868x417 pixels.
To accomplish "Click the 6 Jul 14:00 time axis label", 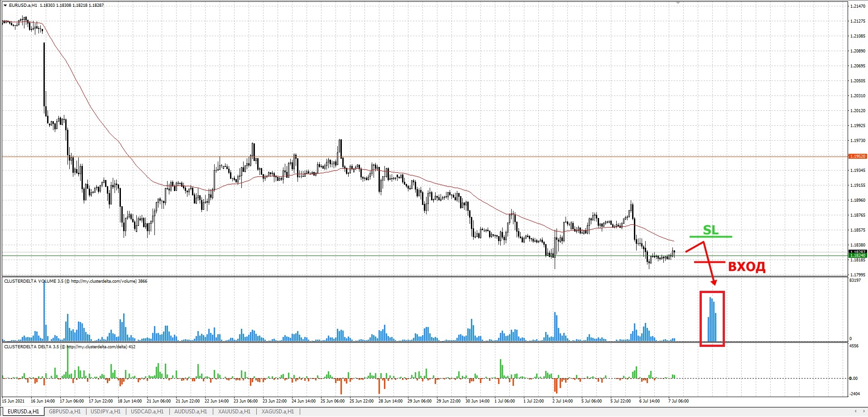I will tap(650, 401).
